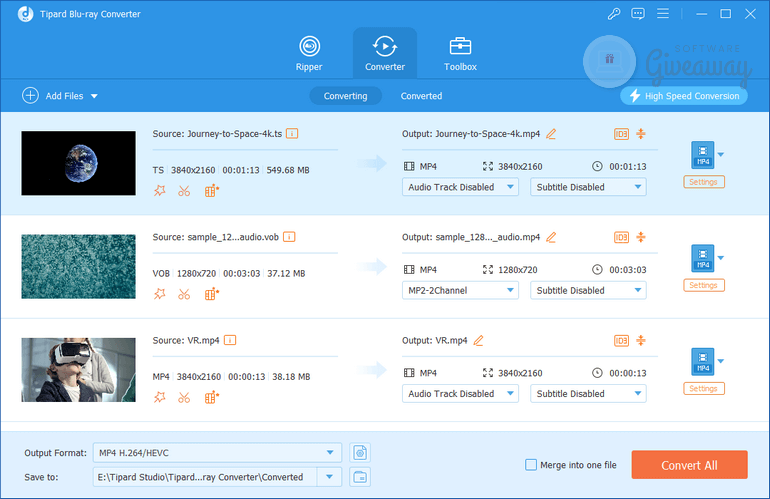The width and height of the screenshot is (770, 499).
Task: Tick Merge into one file checkbox
Action: 531,465
